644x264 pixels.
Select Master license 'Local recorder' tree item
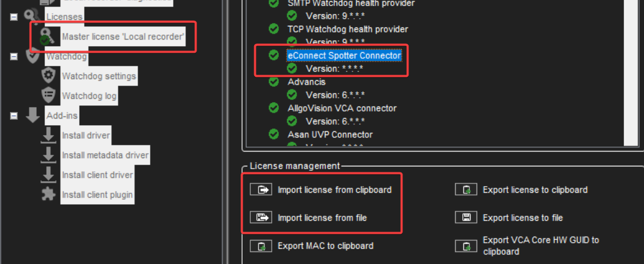(123, 37)
